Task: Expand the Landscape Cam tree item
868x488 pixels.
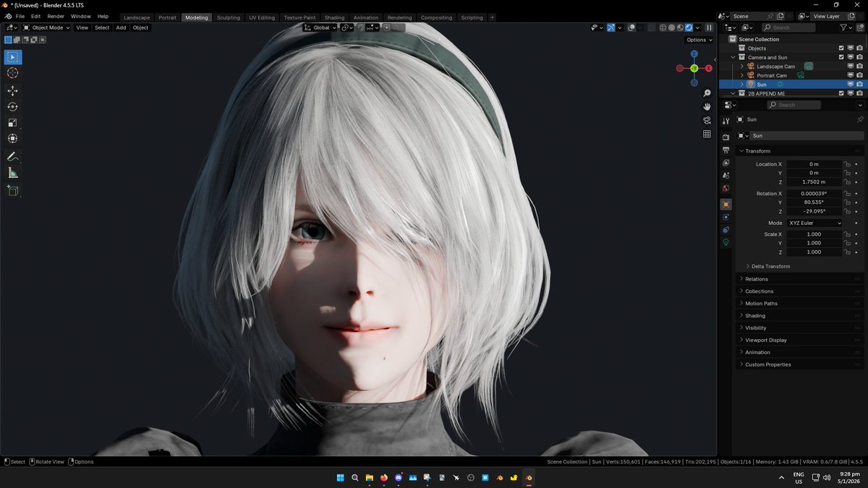Action: [x=741, y=67]
